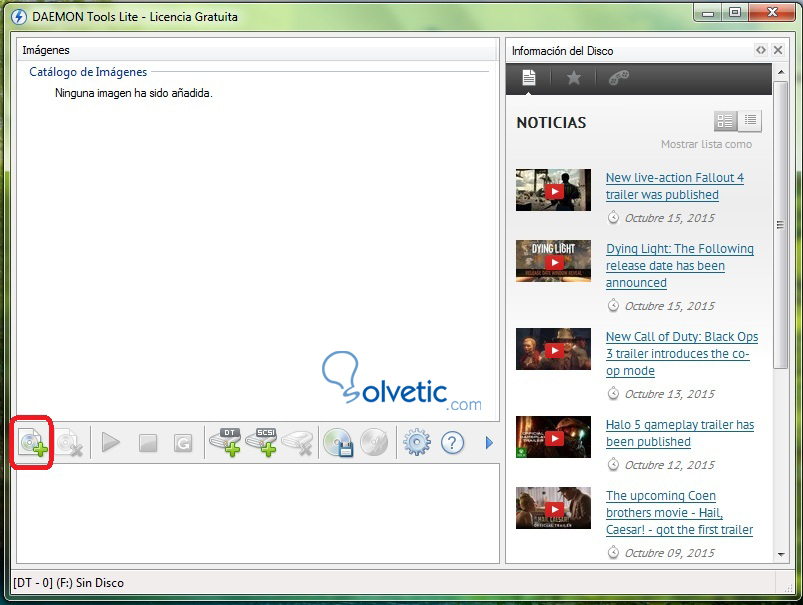This screenshot has width=803, height=605.
Task: Play the Fallout 4 video thumbnail
Action: click(x=554, y=191)
